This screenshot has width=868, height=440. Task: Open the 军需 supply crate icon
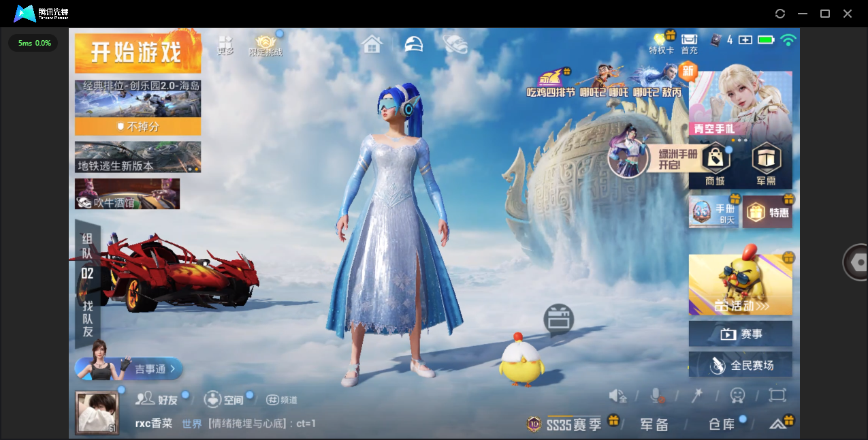pos(766,164)
